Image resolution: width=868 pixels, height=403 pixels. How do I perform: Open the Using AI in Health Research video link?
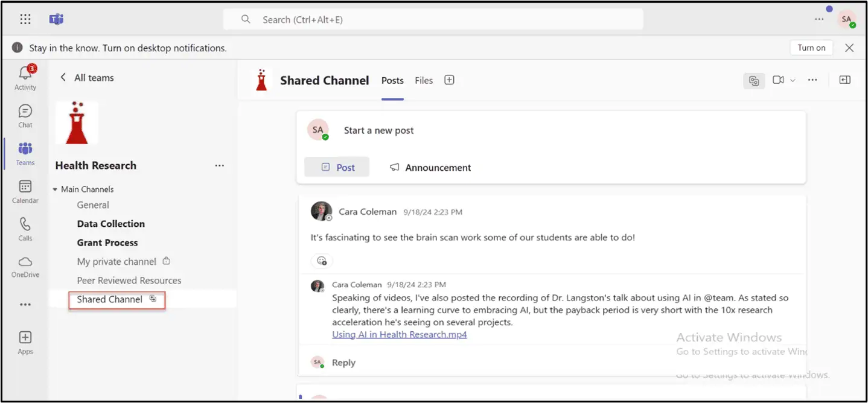click(400, 334)
